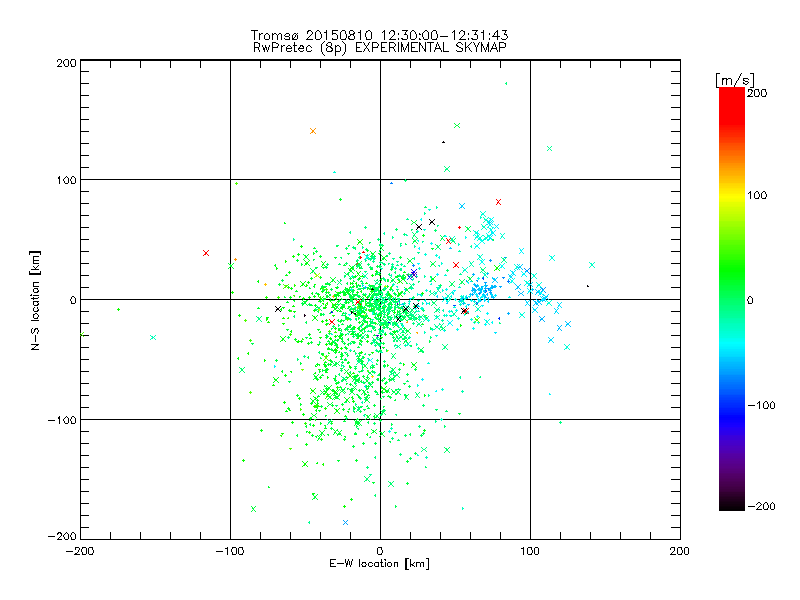The width and height of the screenshot is (800, 600).
Task: Pick the yellow band of the colorbar
Action: 732,195
